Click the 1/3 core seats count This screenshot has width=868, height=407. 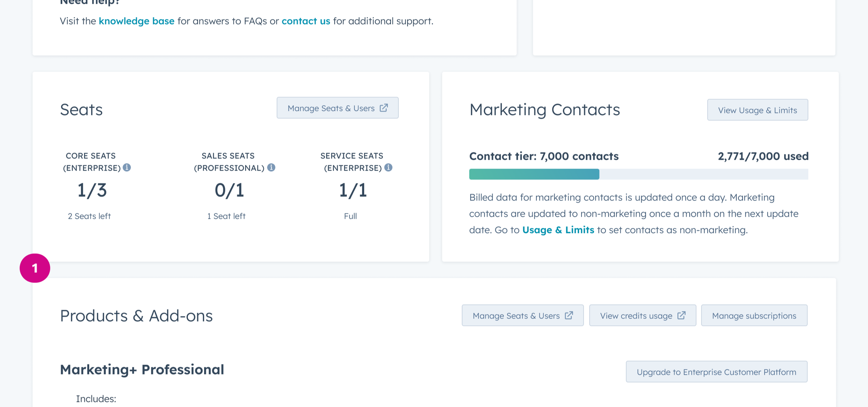pos(92,190)
